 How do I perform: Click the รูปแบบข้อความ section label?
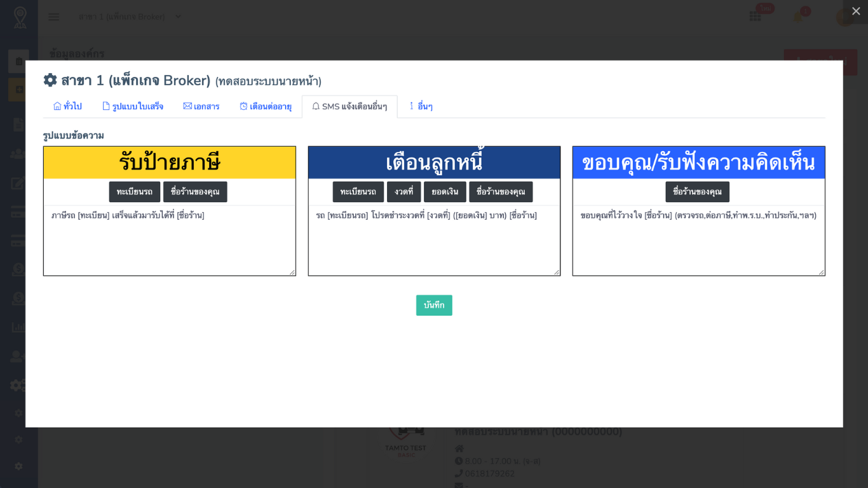pyautogui.click(x=74, y=135)
